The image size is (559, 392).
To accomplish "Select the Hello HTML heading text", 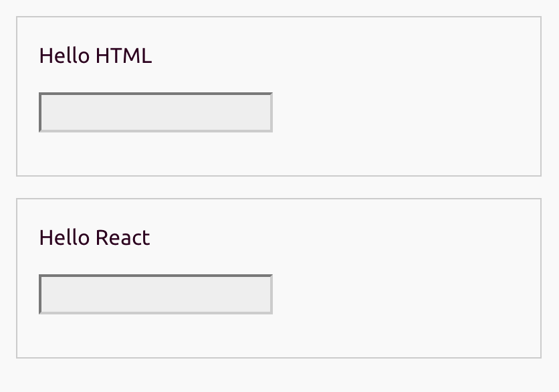I will [95, 56].
